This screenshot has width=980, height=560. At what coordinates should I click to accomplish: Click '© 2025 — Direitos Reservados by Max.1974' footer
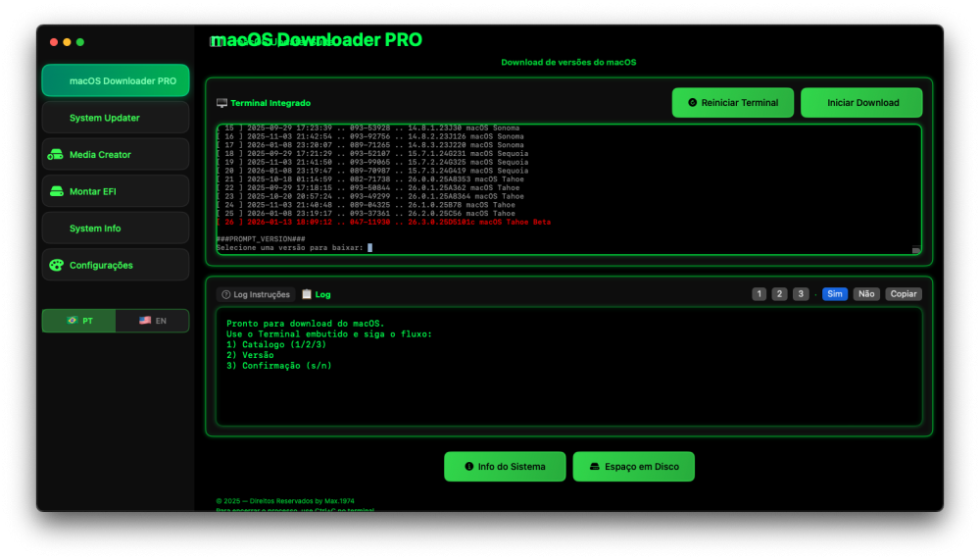tap(285, 501)
